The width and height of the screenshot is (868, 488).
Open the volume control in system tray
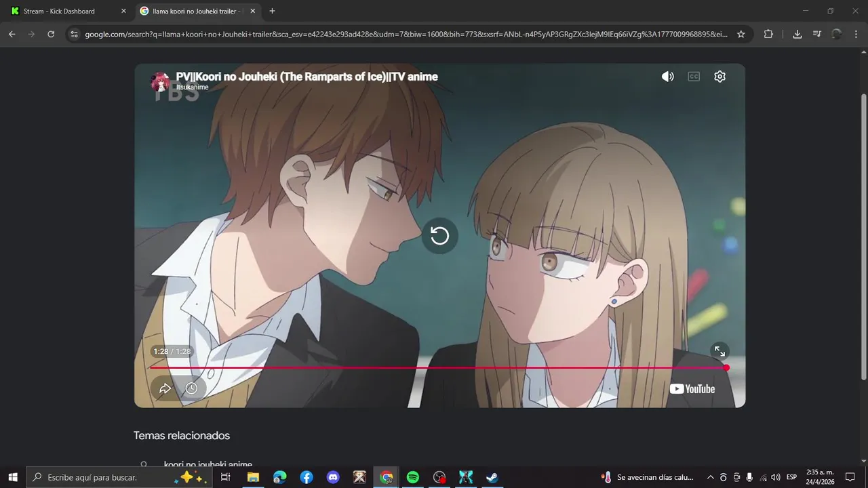click(776, 477)
